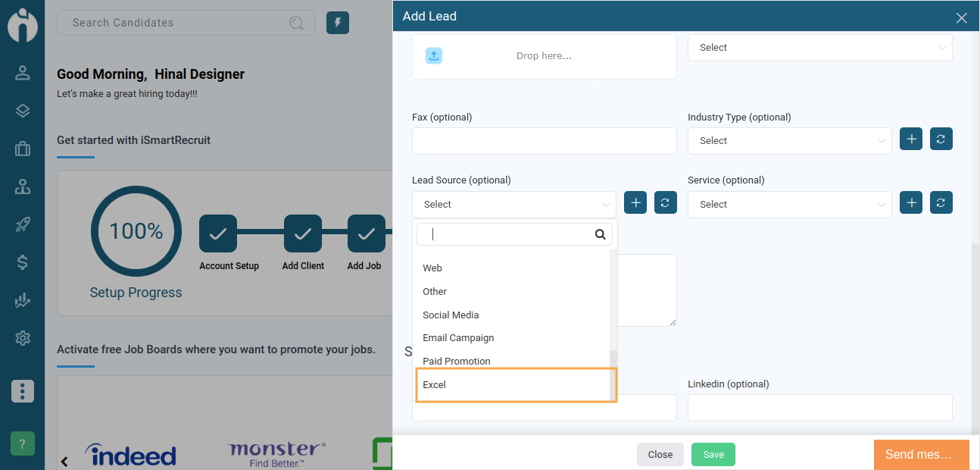The width and height of the screenshot is (980, 470).
Task: Open the rocket icon in sidebar
Action: pyautogui.click(x=23, y=224)
